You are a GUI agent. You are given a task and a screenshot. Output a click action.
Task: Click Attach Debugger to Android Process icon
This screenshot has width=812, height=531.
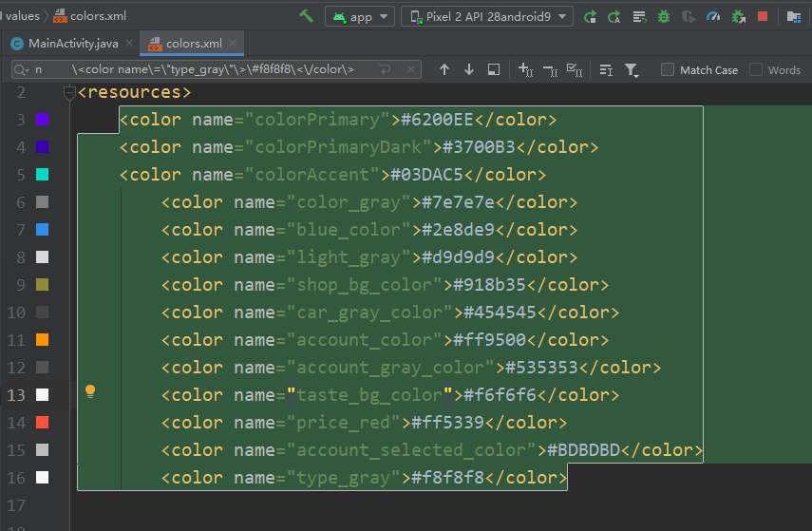click(739, 16)
